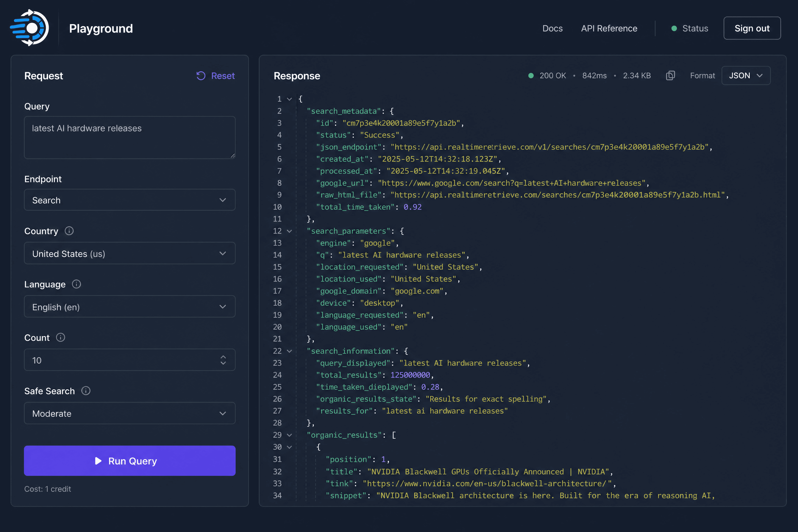Open Count info tooltip icon
Viewport: 798px width, 532px height.
pos(61,338)
